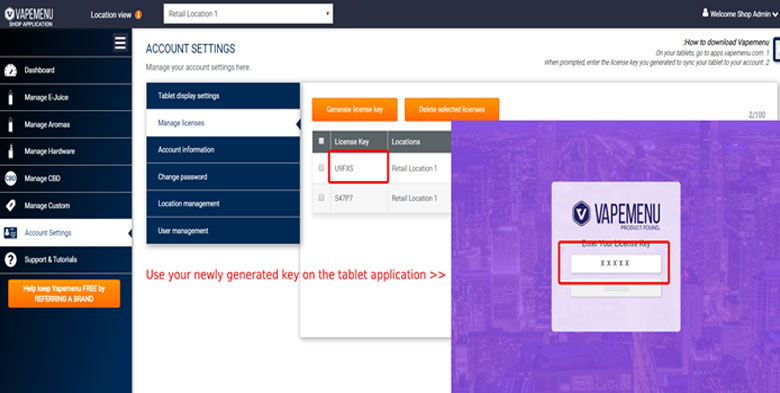The height and width of the screenshot is (393, 780).
Task: Toggle the hamburger sidebar menu icon
Action: 120,43
